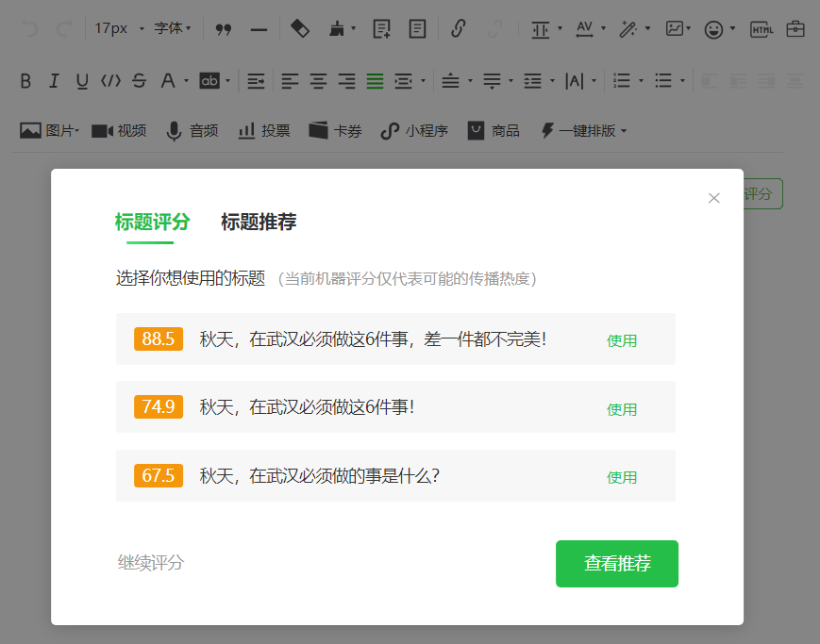Align text left
Image resolution: width=820 pixels, height=644 pixels.
pos(290,81)
